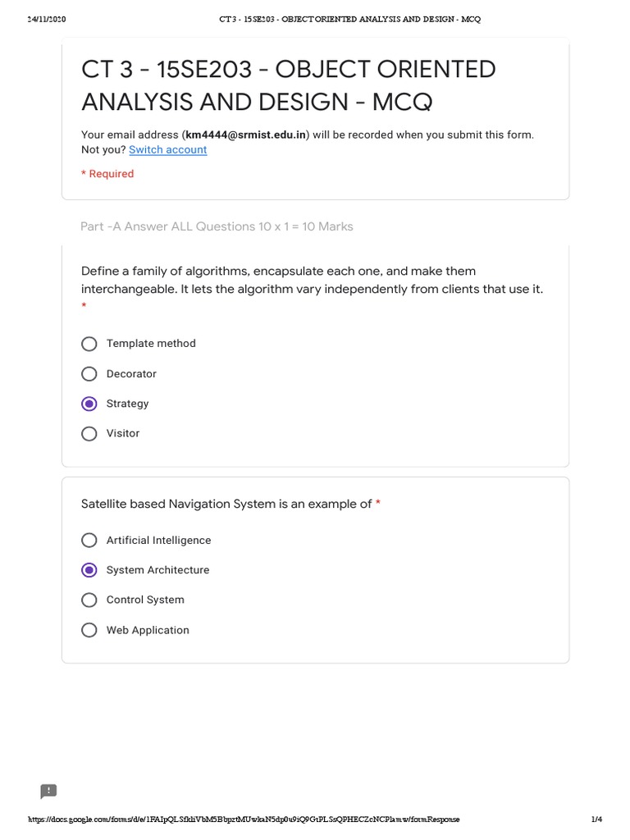Select the Strategy answer
This screenshot has width=630, height=840.
click(89, 404)
